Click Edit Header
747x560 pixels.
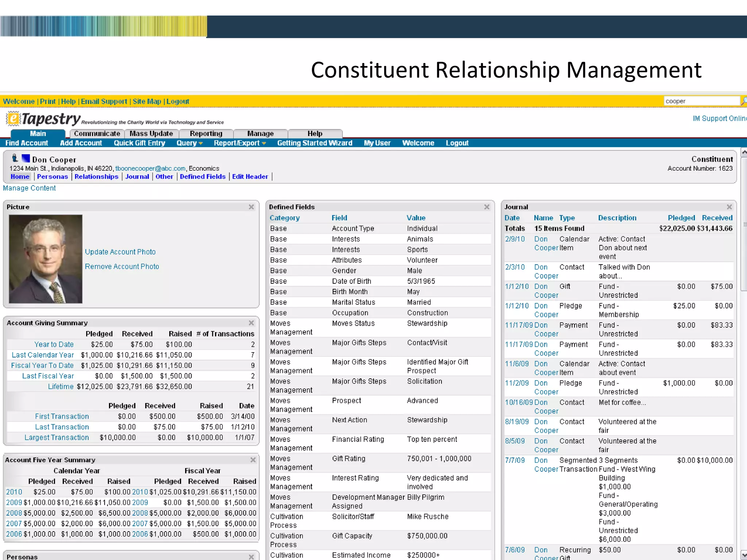(250, 176)
